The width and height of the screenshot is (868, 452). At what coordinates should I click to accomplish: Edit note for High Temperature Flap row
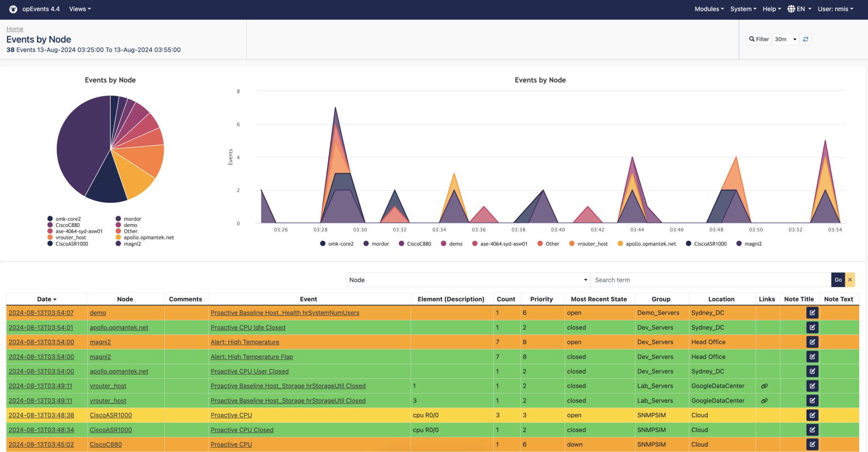click(x=812, y=357)
